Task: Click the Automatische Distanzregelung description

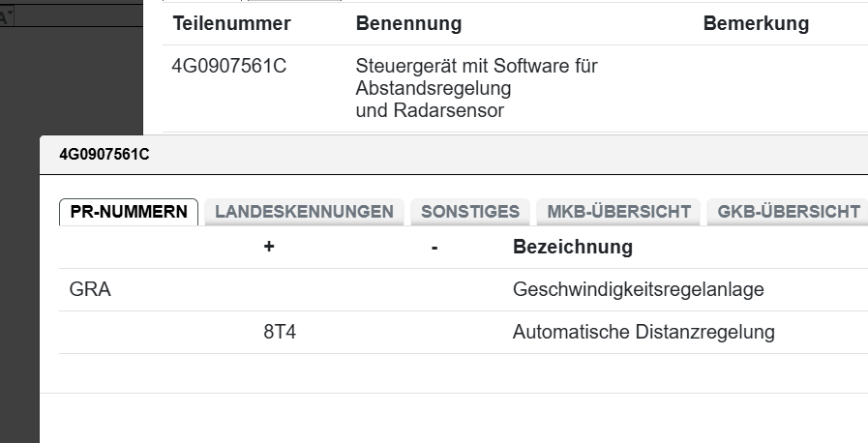Action: (x=644, y=332)
